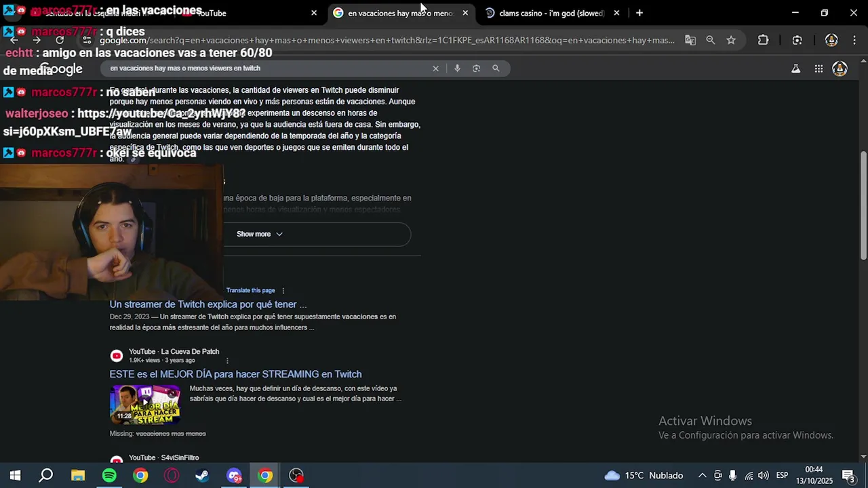
Task: Open Steam from the taskbar
Action: (x=202, y=476)
